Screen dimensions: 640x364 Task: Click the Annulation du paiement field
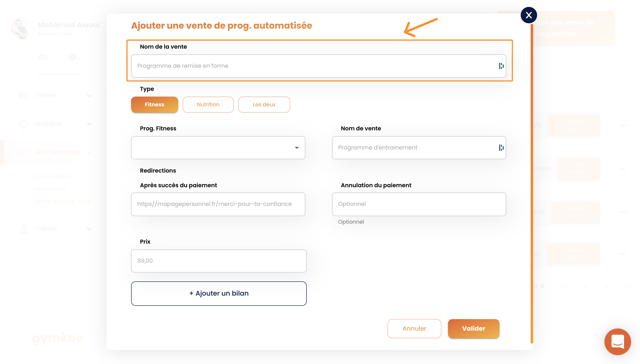(419, 204)
